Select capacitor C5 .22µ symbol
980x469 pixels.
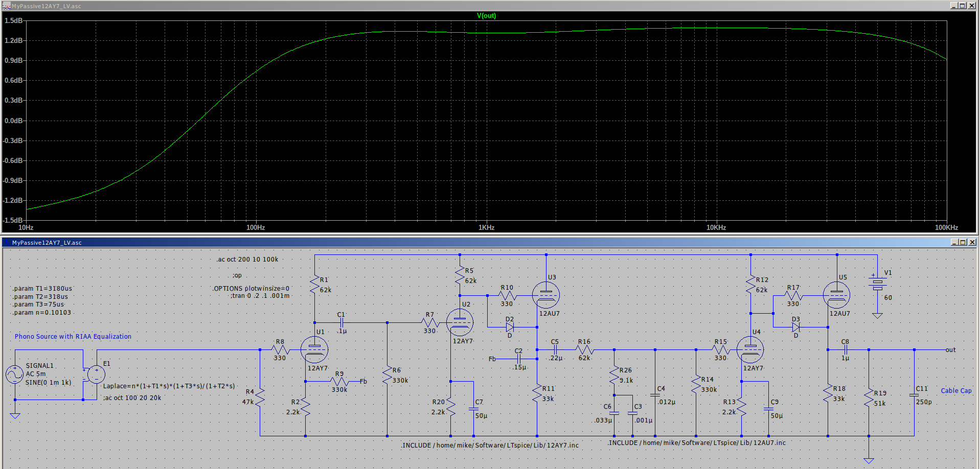tap(555, 350)
